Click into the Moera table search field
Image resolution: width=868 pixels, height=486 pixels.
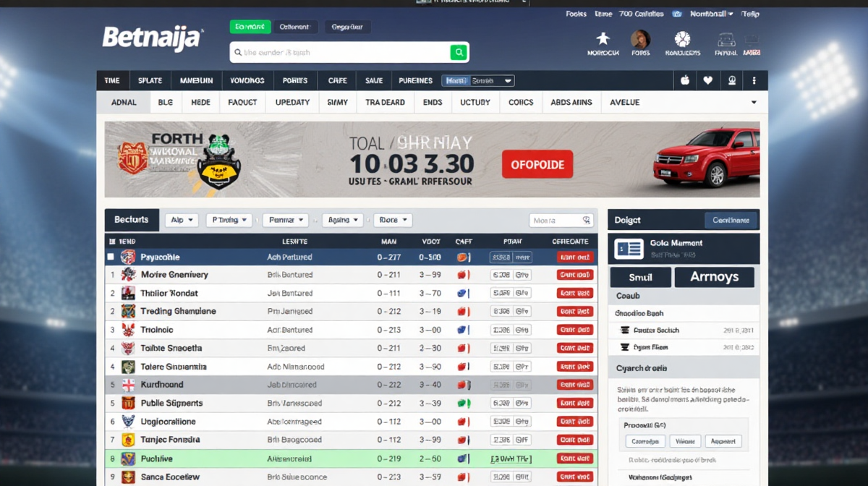point(561,220)
